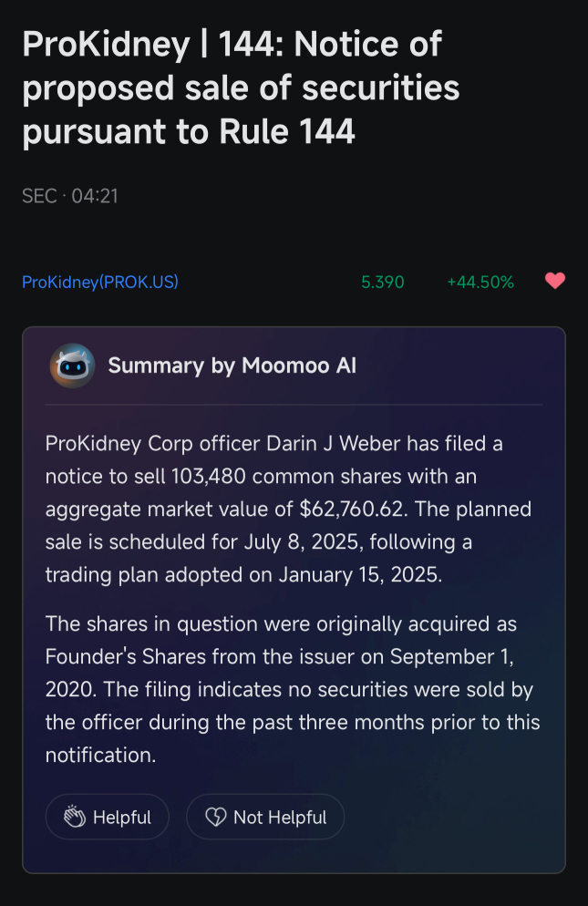
Task: Click the Moomoo AI robot avatar
Action: (72, 365)
